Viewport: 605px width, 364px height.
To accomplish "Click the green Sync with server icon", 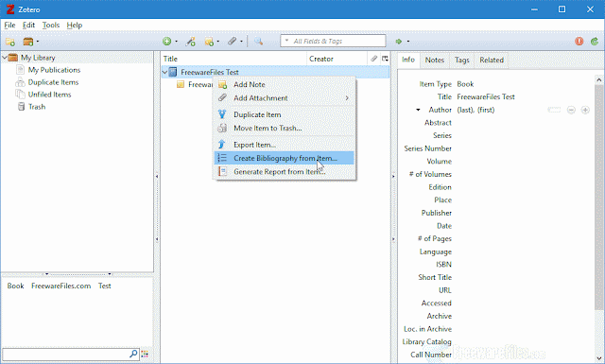I will point(595,42).
